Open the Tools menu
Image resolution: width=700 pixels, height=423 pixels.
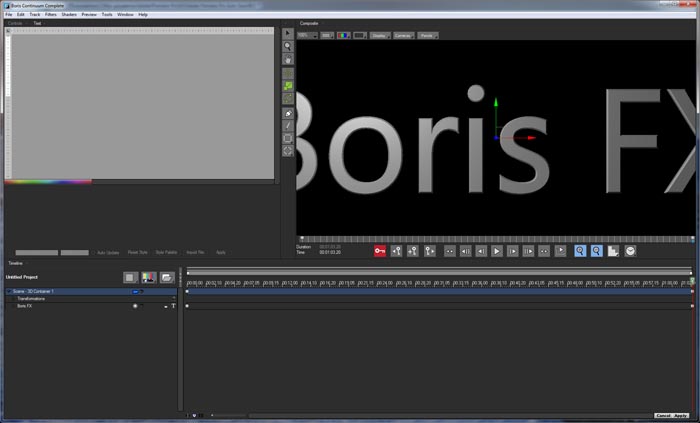tap(107, 15)
